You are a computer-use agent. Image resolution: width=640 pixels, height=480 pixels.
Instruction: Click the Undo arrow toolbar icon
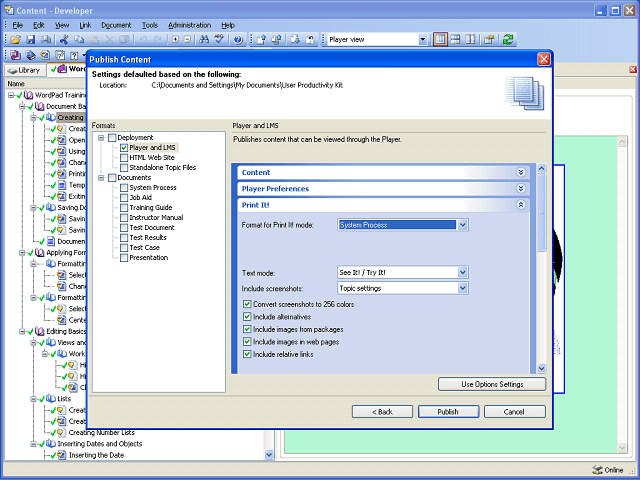pyautogui.click(x=143, y=40)
